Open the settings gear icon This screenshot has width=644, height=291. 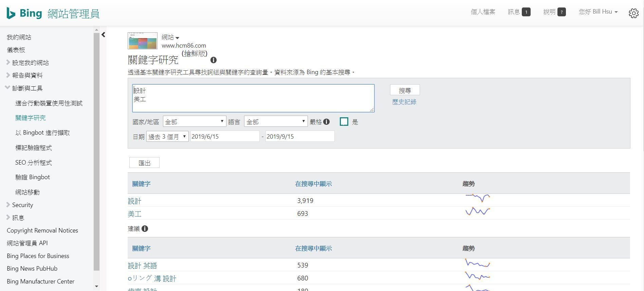click(633, 13)
